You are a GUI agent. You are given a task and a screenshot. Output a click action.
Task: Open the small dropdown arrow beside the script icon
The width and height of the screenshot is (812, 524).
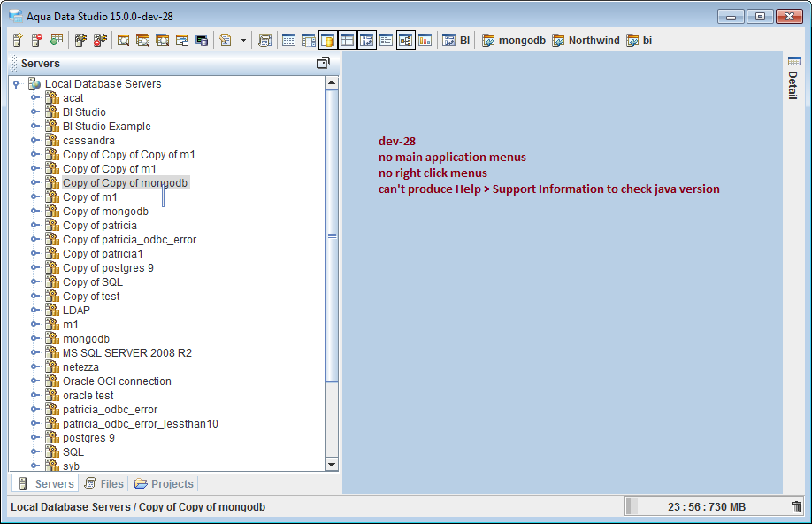pyautogui.click(x=243, y=40)
